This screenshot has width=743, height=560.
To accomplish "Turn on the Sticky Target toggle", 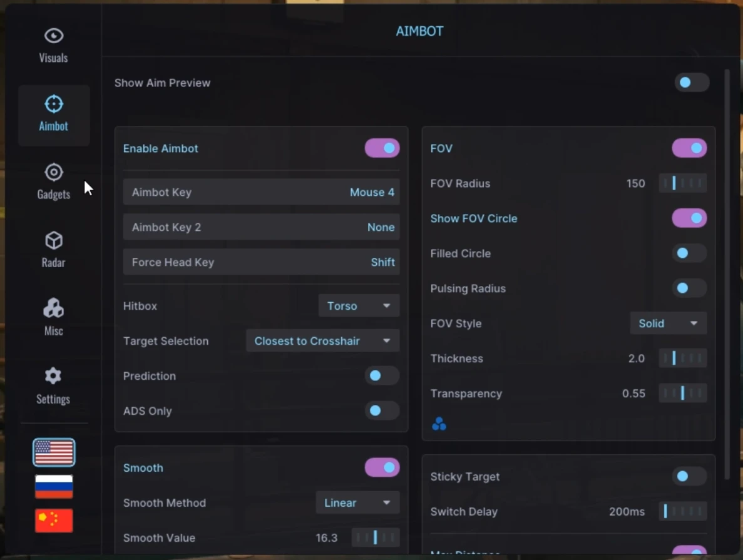I will coord(689,476).
